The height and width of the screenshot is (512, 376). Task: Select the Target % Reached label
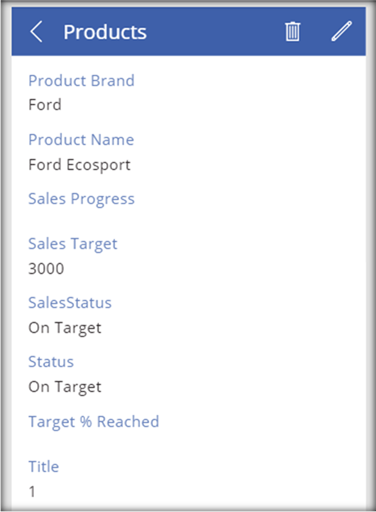tap(94, 422)
